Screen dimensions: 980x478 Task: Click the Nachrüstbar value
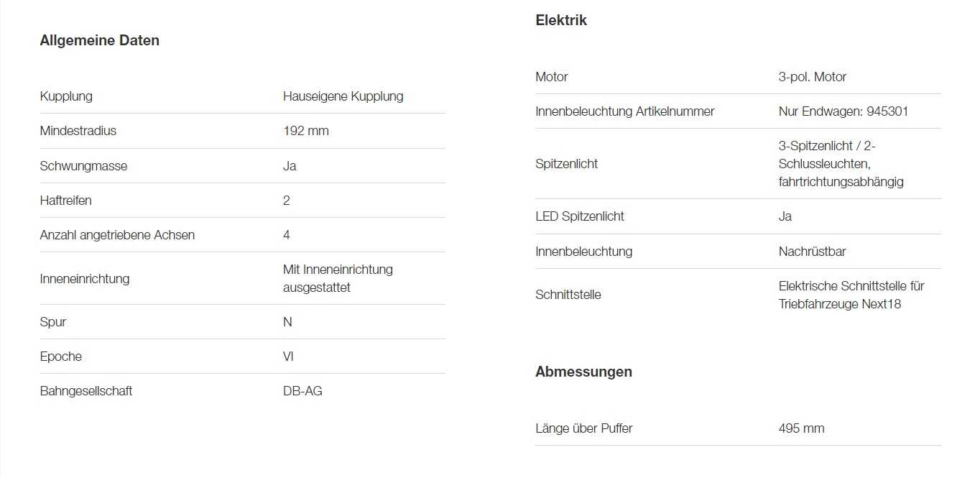(x=811, y=252)
